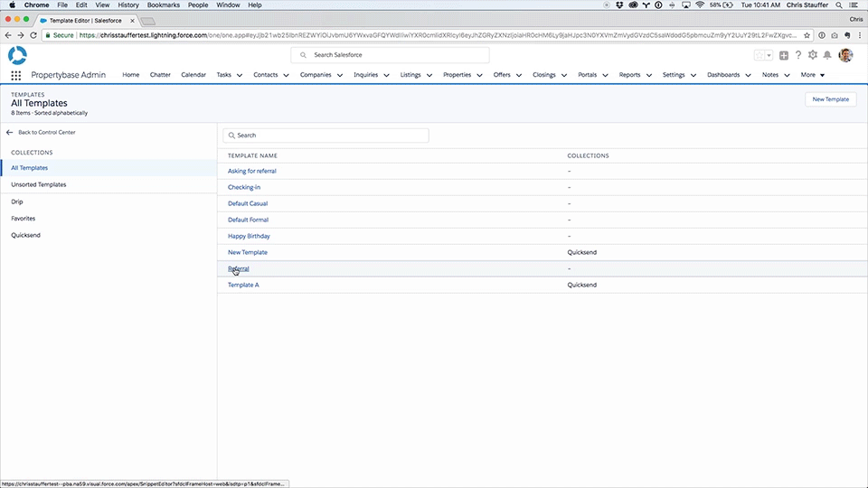Open macOS Notification Center icon
Viewport: 868px width, 488px height.
pos(854,5)
